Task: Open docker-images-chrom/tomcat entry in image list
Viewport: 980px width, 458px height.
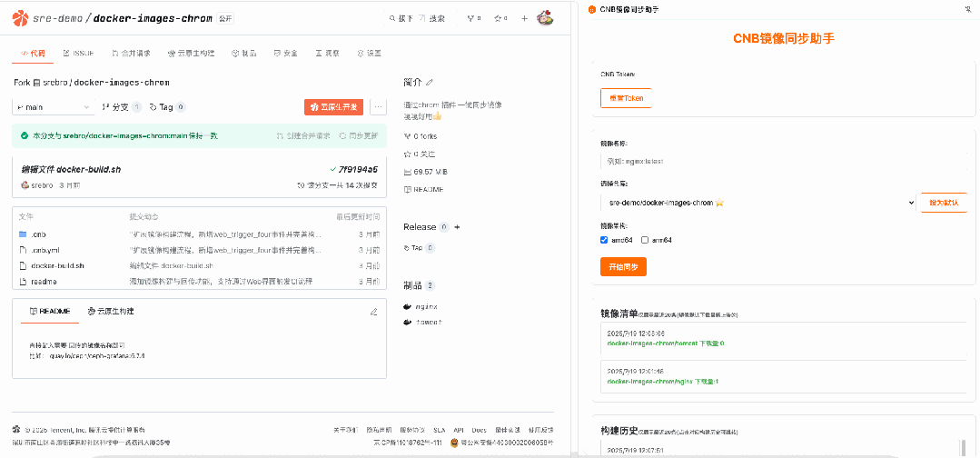Action: click(x=666, y=343)
